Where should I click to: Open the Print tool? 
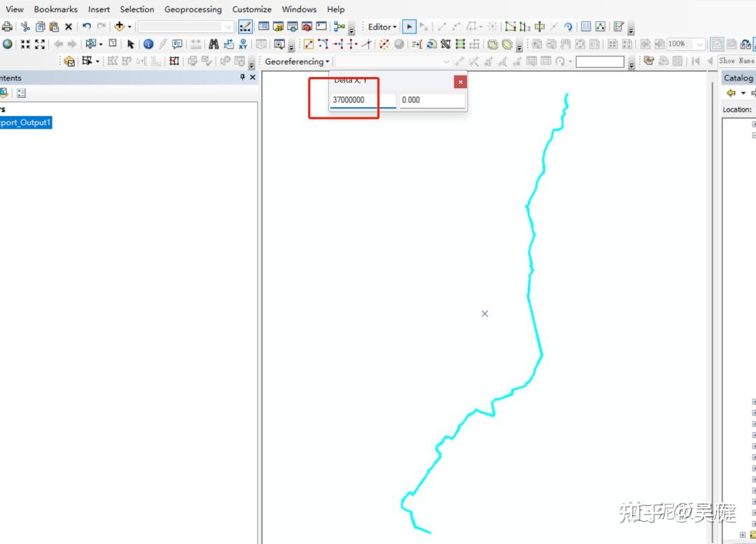(x=6, y=27)
